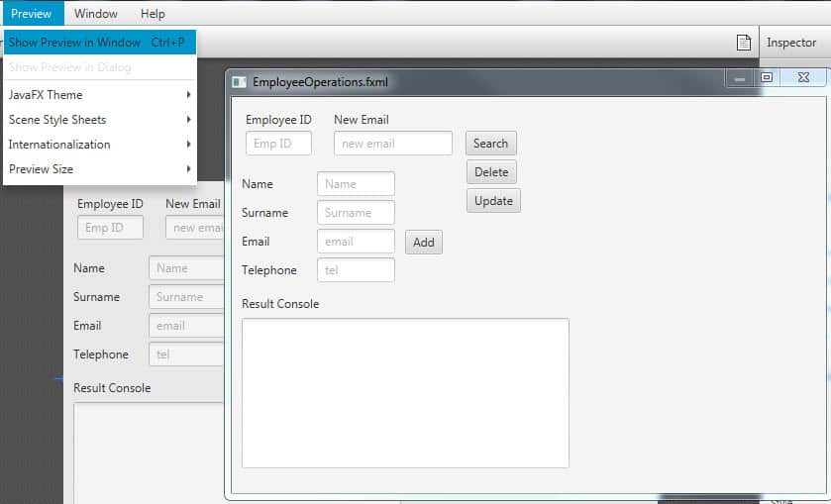Maximize the EmployeeOperations.fxml preview window
The width and height of the screenshot is (831, 504).
[x=767, y=78]
